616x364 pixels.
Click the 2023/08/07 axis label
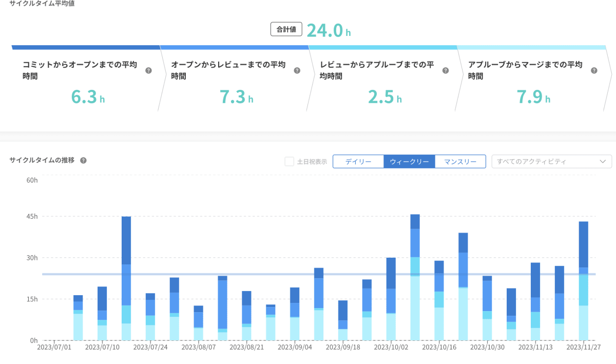coord(199,347)
